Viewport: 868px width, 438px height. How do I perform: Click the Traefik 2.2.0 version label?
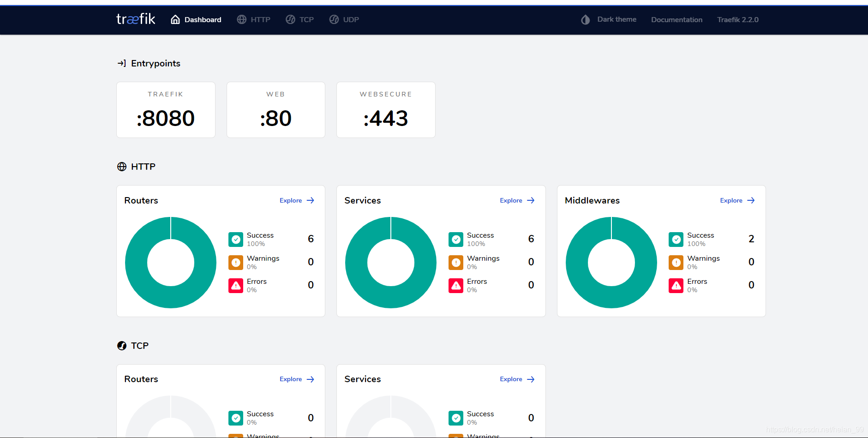coord(737,19)
